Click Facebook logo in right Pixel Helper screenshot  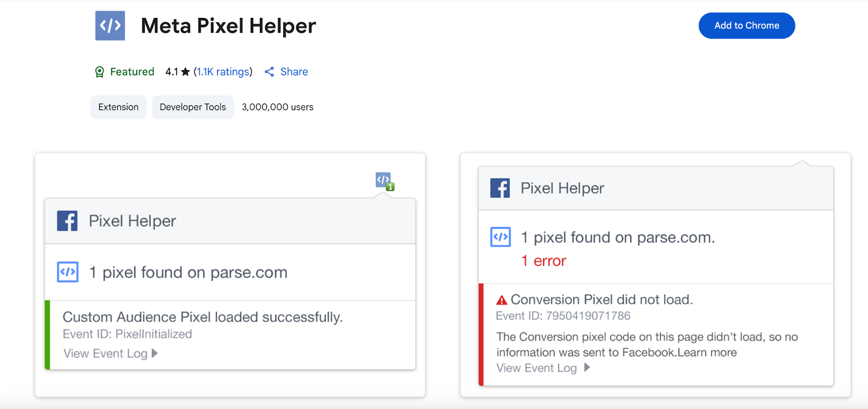click(x=500, y=188)
